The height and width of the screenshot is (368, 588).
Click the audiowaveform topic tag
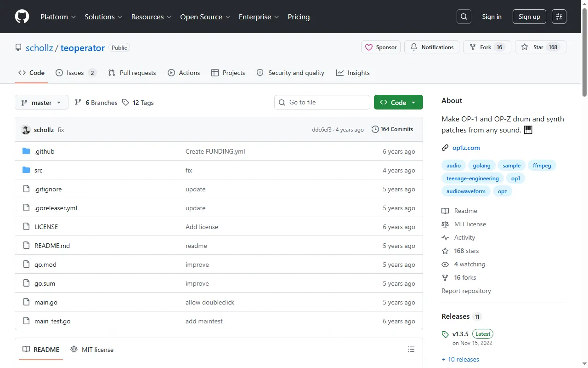point(466,191)
